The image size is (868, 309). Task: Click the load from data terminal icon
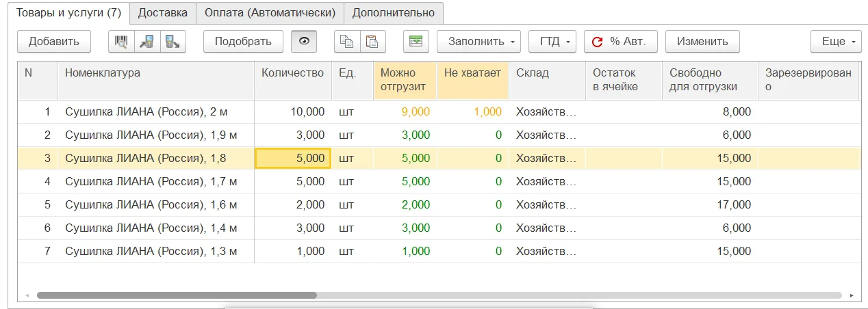coord(147,41)
